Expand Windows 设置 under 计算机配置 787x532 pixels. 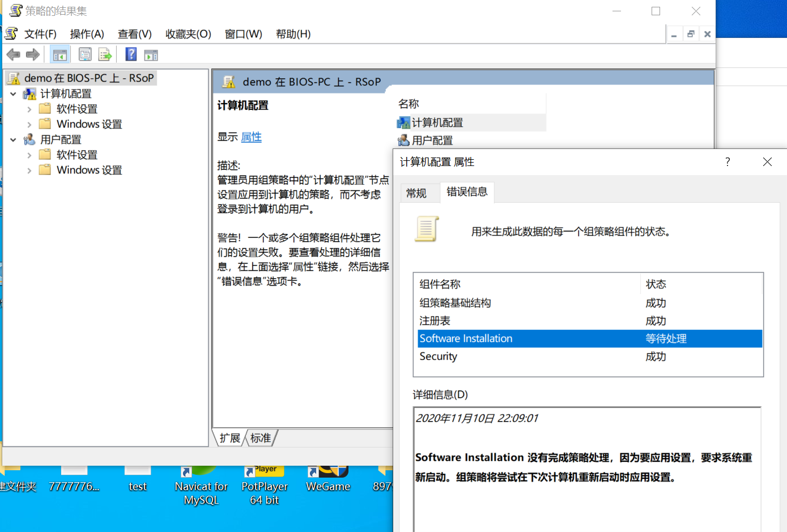[29, 125]
